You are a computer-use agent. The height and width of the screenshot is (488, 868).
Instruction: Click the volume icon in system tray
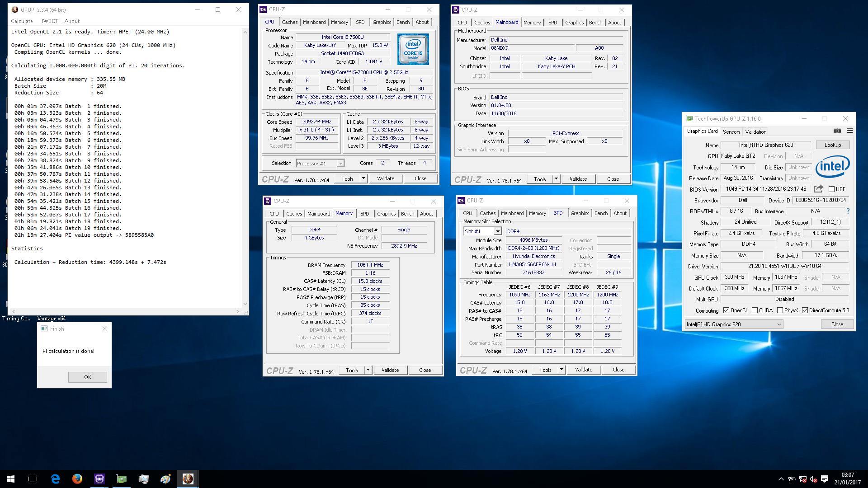click(x=813, y=479)
